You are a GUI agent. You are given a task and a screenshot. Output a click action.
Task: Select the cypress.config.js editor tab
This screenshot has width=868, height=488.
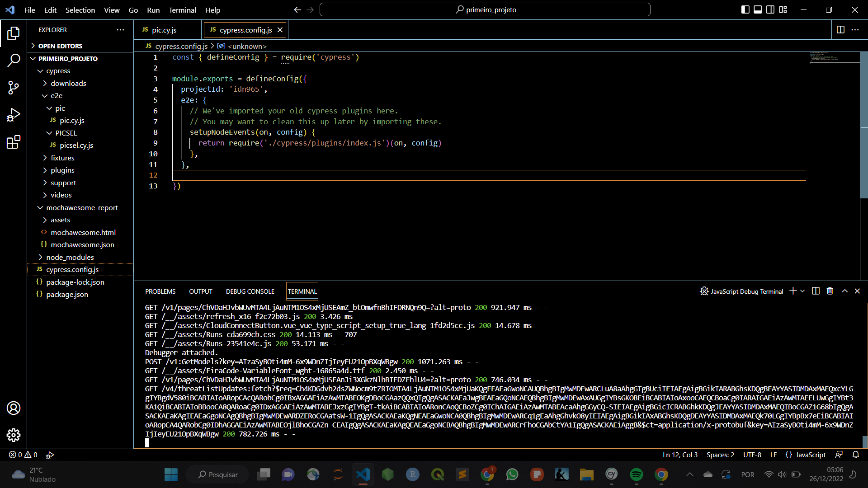pos(245,30)
